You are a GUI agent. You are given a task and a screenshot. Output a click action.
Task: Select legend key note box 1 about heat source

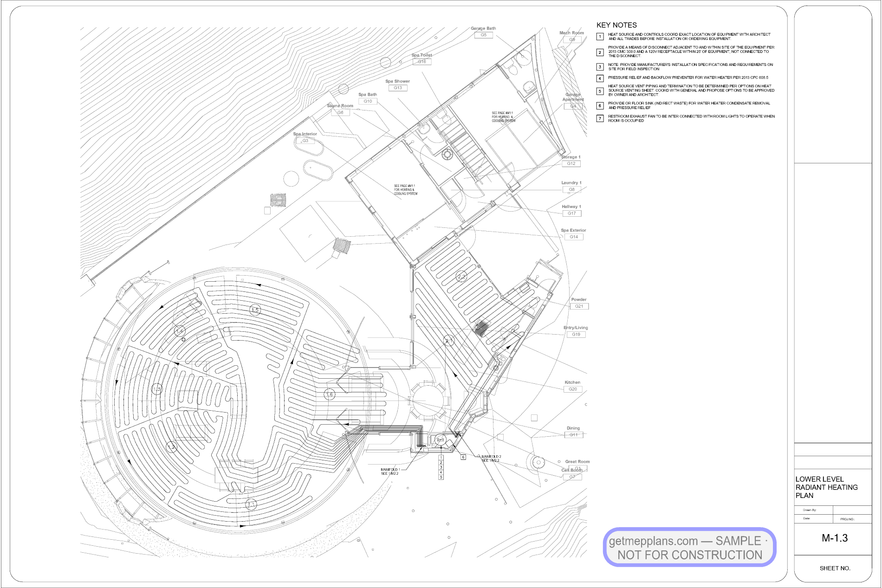600,36
